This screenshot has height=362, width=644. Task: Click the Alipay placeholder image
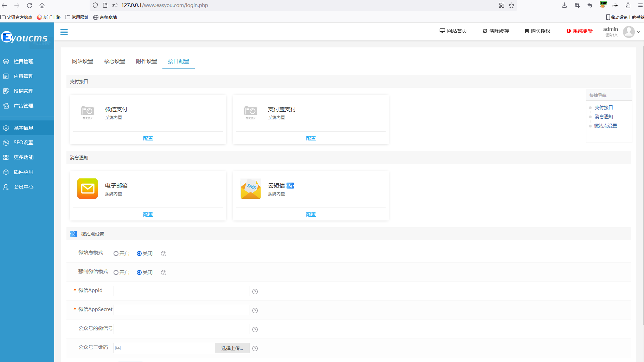point(251,112)
